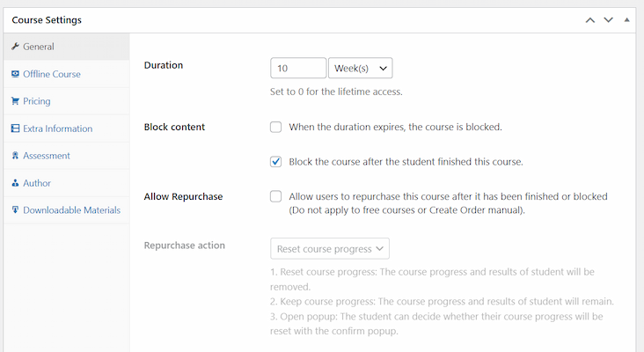Open the Week(s) duration unit dropdown
This screenshot has width=644, height=352.
[x=360, y=69]
